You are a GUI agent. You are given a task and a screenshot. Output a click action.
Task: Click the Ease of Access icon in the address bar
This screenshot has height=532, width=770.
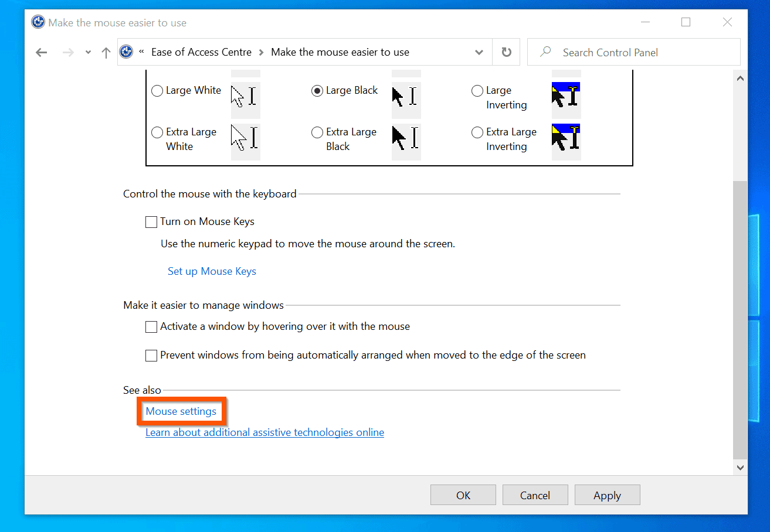coord(125,52)
